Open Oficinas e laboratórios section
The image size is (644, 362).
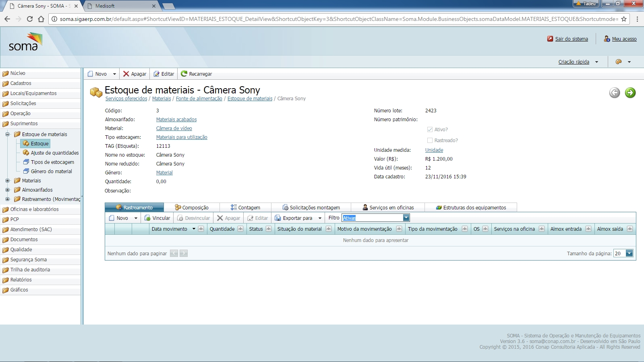pyautogui.click(x=40, y=209)
